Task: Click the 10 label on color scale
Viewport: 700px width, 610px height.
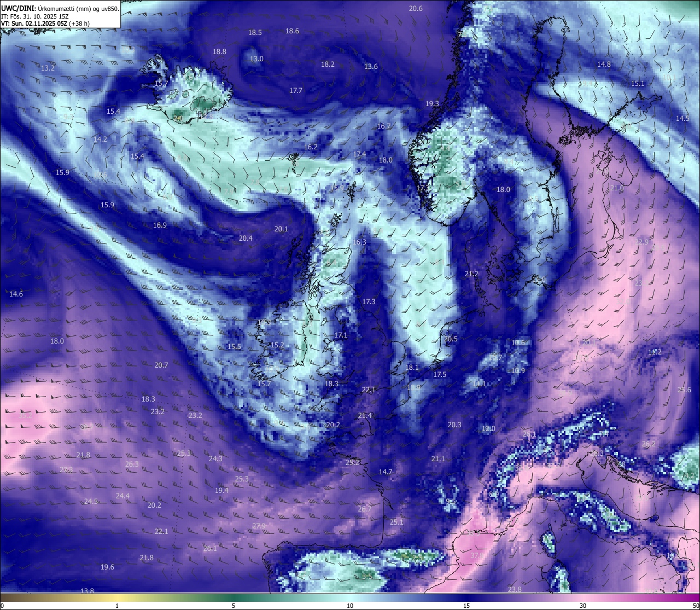Action: tap(350, 606)
